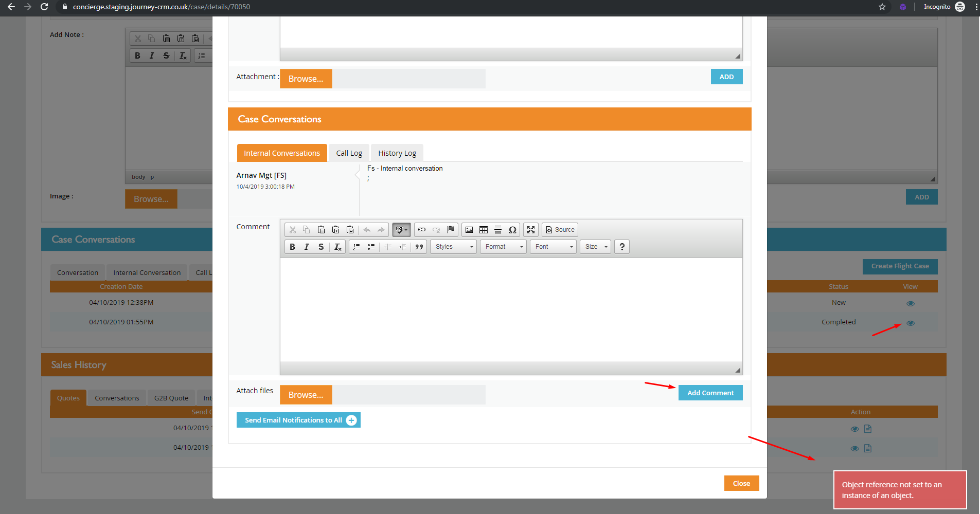The image size is (980, 514).
Task: Open the Styles dropdown
Action: (x=454, y=247)
